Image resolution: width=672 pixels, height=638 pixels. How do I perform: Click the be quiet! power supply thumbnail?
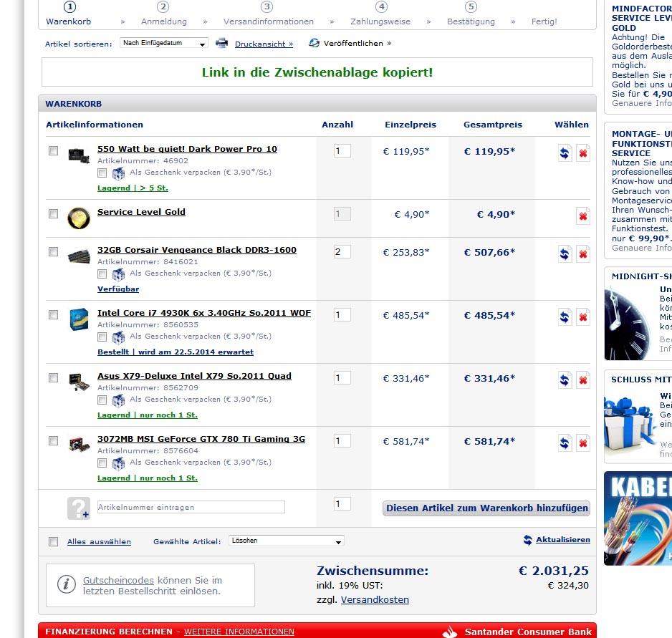click(x=79, y=155)
